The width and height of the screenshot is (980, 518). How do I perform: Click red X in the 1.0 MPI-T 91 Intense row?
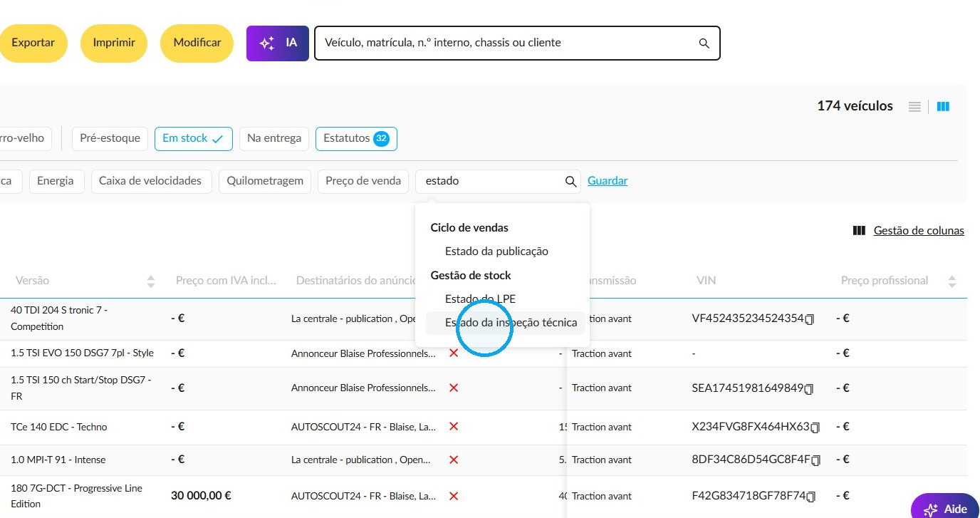click(454, 460)
